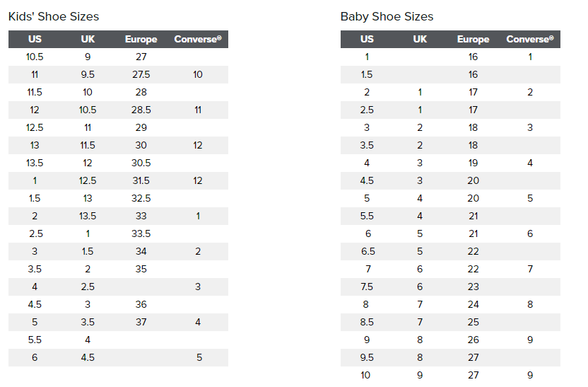588x387 pixels.
Task: Click the 28.5 Europe size cell
Action: point(141,110)
